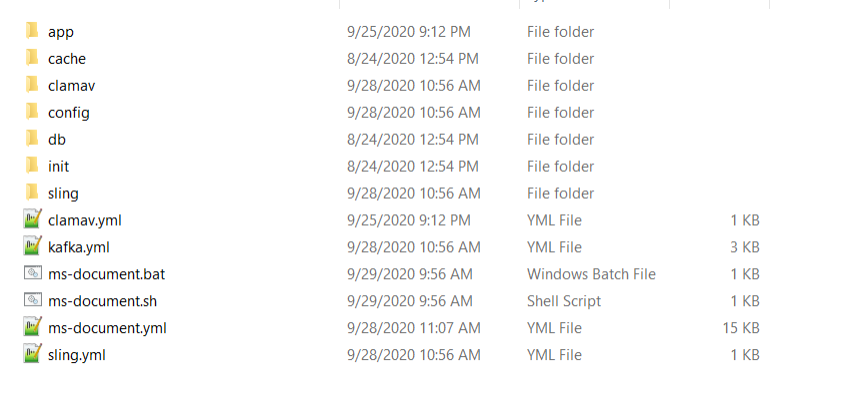Viewport: 858px width, 400px height.
Task: Select the ms-document.yml file name
Action: tap(107, 327)
